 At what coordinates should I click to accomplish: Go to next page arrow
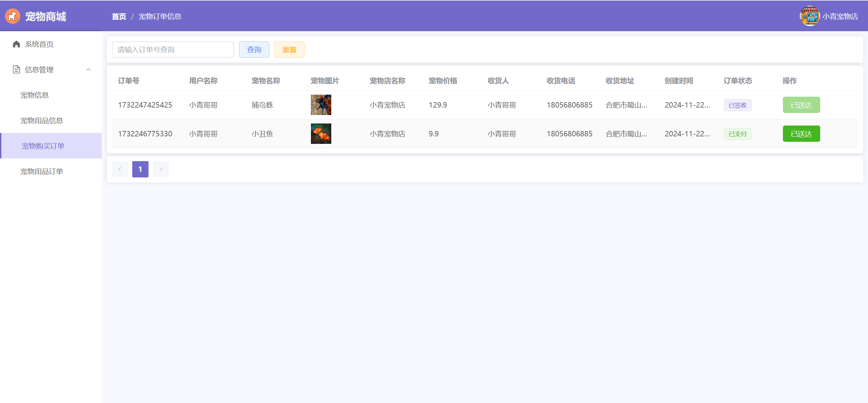(x=160, y=169)
